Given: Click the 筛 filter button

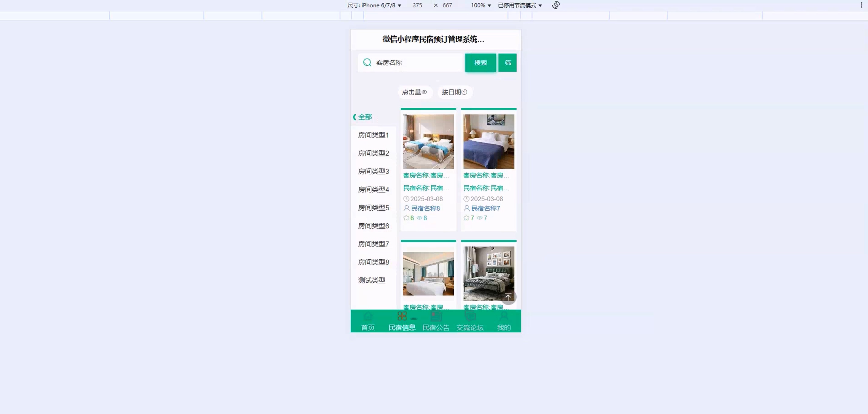Looking at the screenshot, I should pos(508,63).
